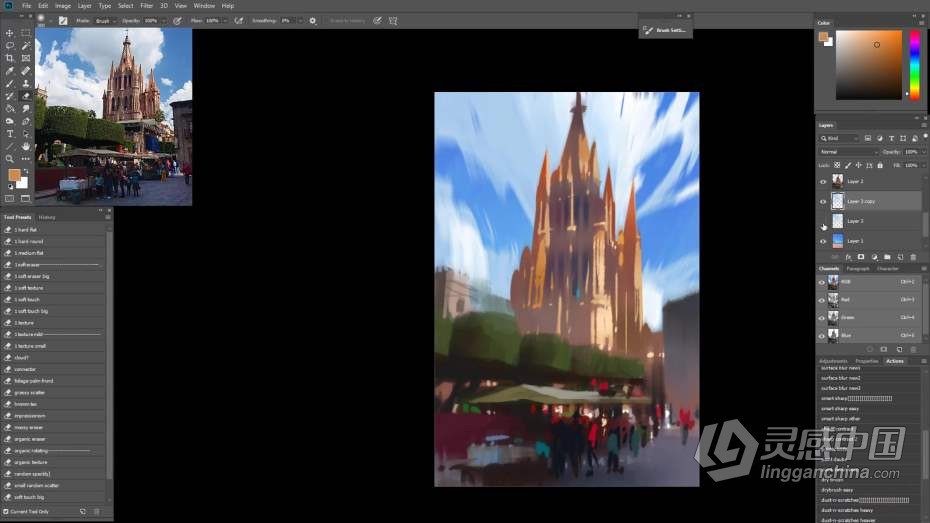Viewport: 930px width, 523px height.
Task: Select the Rectangular Marquee tool
Action: tap(26, 33)
